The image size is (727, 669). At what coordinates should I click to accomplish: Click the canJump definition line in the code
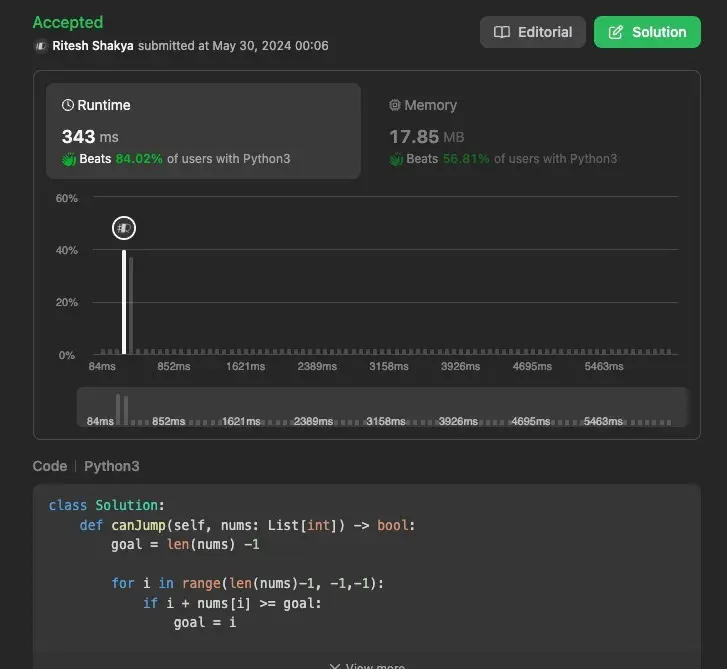(x=246, y=525)
